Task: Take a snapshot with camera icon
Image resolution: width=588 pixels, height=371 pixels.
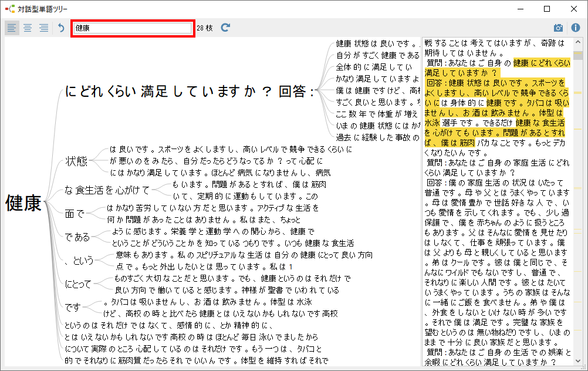Action: pos(558,28)
